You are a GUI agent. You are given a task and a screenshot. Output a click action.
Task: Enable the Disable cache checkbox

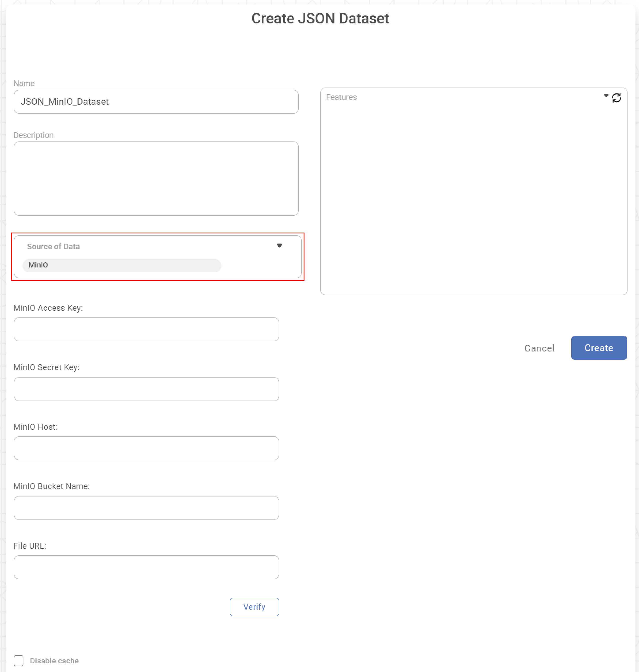tap(19, 661)
